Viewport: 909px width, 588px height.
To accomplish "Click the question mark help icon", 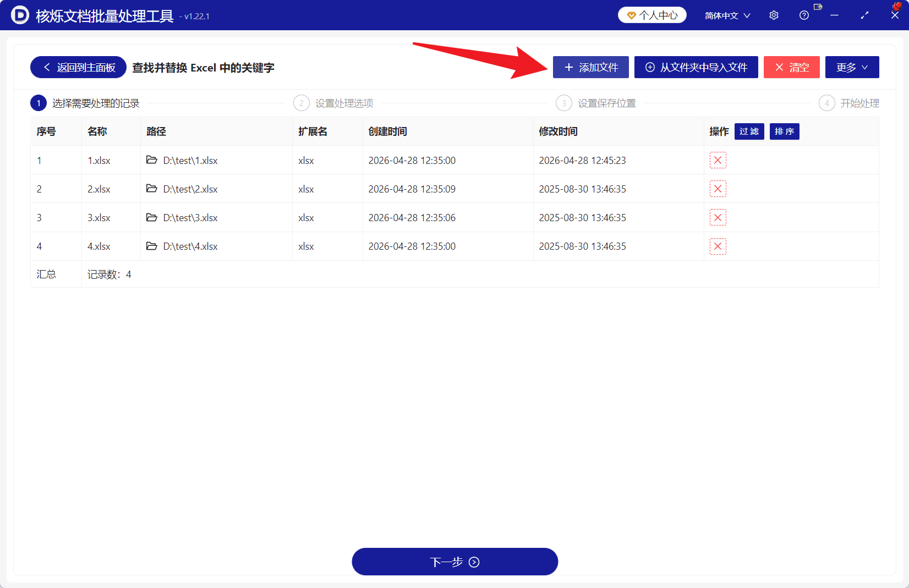I will 803,15.
